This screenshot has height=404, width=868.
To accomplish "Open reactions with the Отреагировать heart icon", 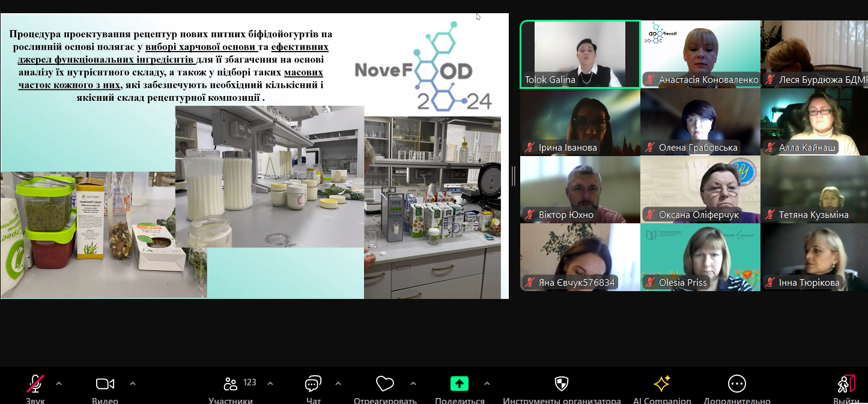I will tap(385, 384).
